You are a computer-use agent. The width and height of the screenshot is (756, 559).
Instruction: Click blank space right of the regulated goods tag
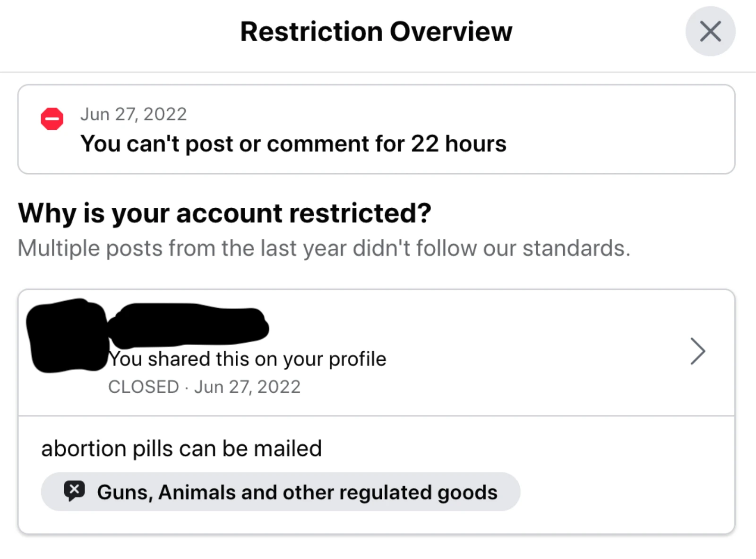tap(624, 492)
